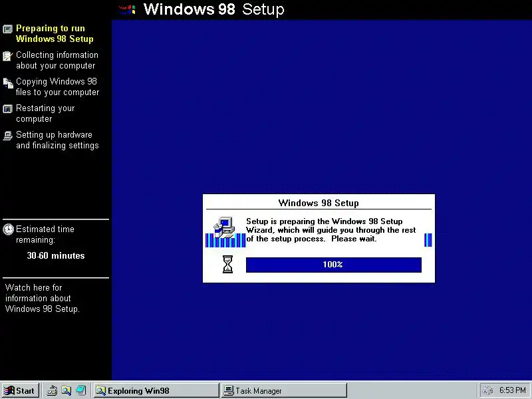
Task: Click the 6:53 PM clock
Action: (512, 390)
